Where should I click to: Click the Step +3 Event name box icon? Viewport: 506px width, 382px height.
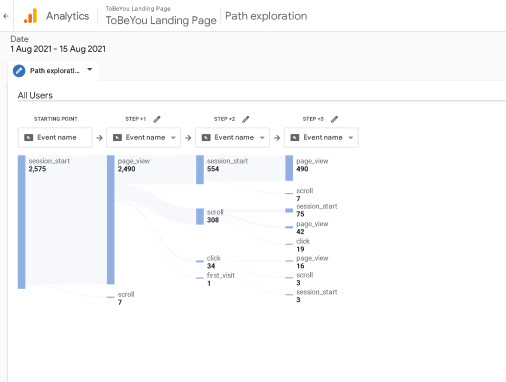pos(295,137)
